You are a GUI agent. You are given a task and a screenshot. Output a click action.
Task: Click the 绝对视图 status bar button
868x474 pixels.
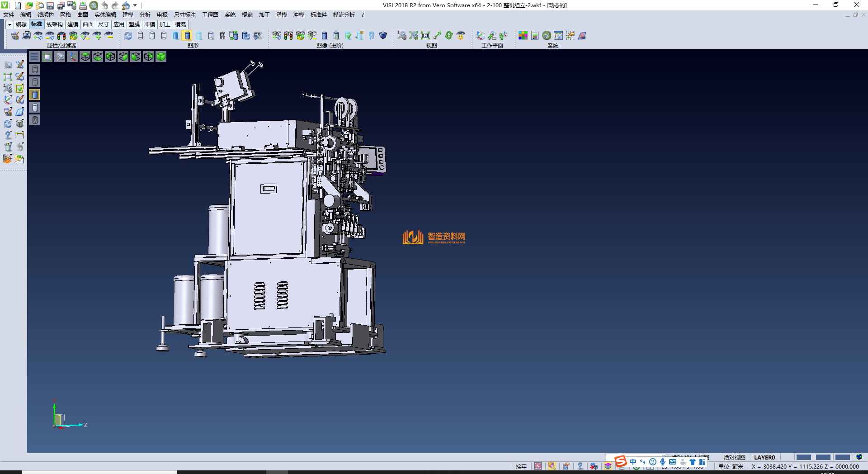point(734,457)
